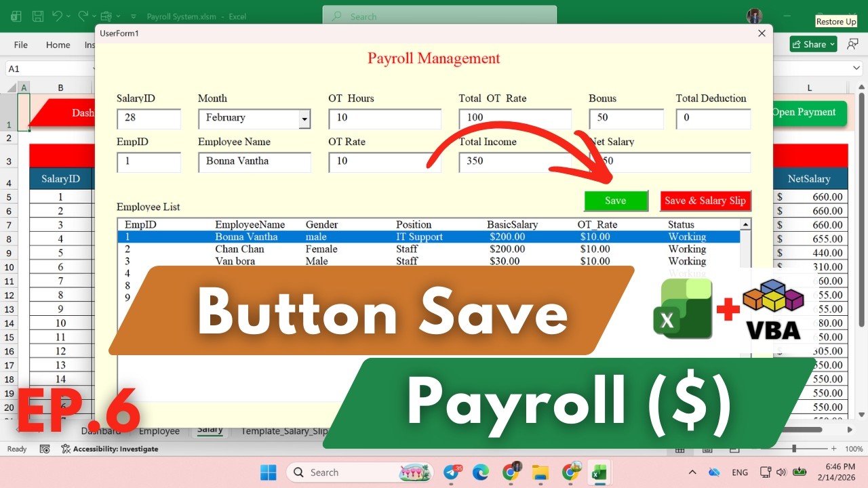Click the Comments icon next to Share
The height and width of the screenshot is (488, 868).
pos(853,45)
